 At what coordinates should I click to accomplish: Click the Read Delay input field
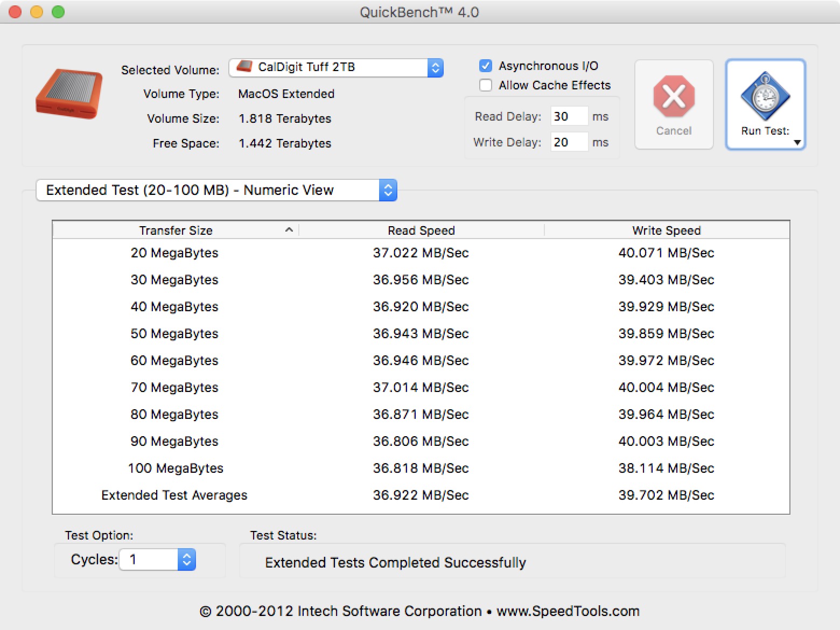569,116
